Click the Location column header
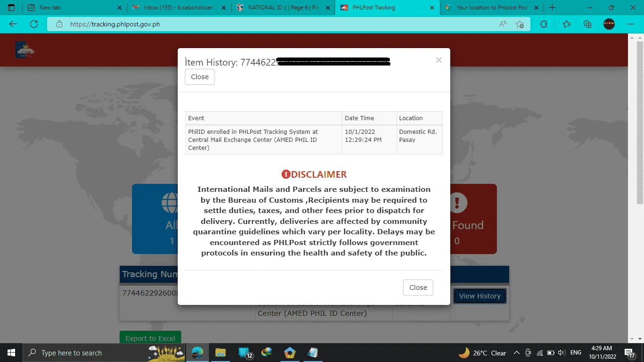The image size is (644, 362). [419, 118]
